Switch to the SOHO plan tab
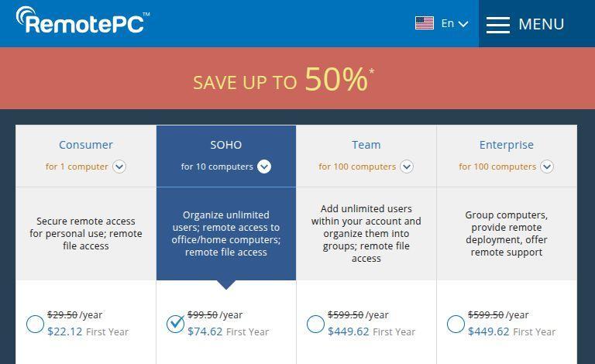Image resolution: width=595 pixels, height=364 pixels. 226,145
